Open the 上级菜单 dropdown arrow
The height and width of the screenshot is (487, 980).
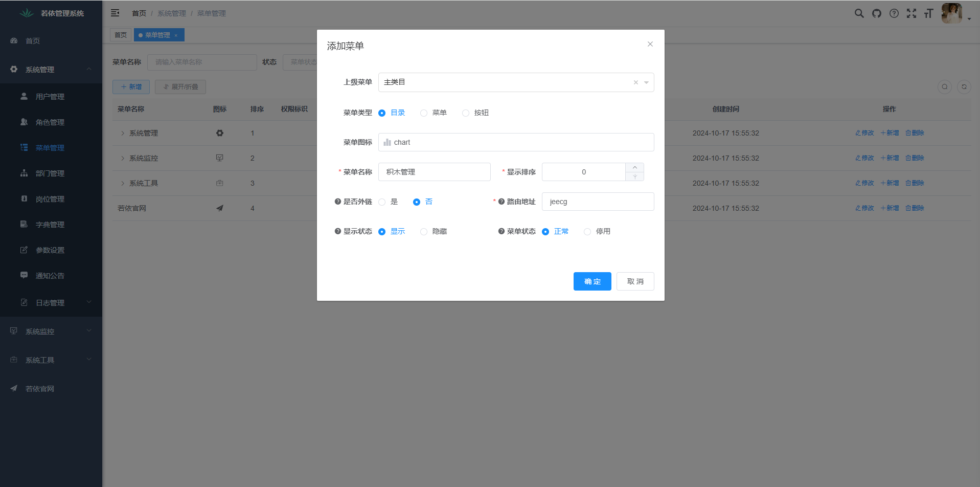coord(646,82)
